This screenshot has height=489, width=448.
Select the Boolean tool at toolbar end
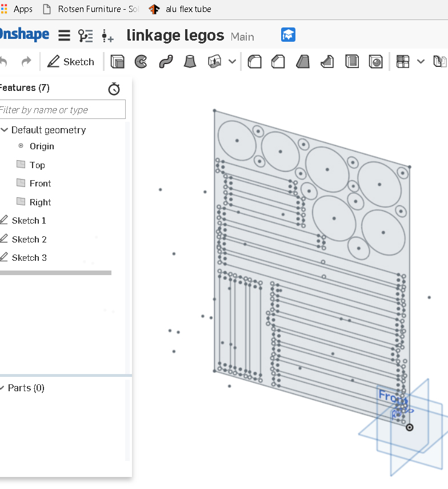click(440, 61)
